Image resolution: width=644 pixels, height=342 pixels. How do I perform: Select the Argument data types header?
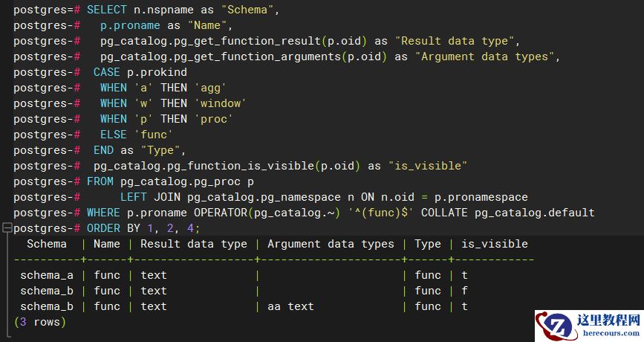pos(331,244)
